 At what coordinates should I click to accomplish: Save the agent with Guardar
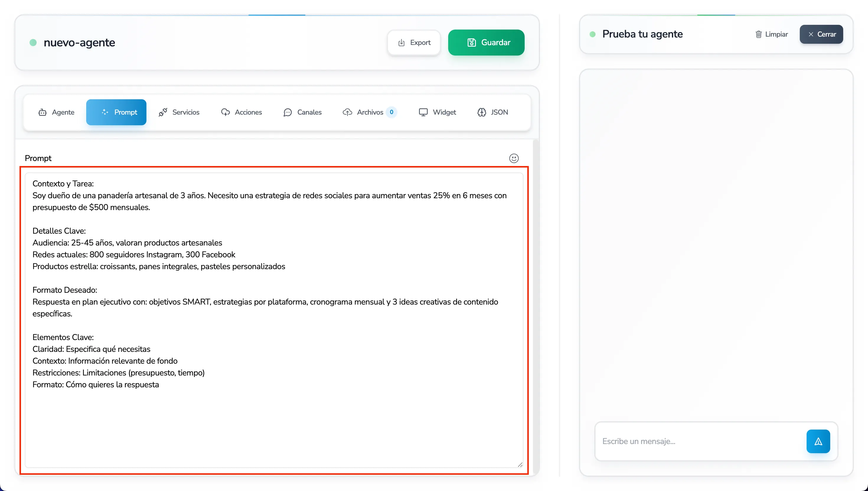click(x=486, y=43)
